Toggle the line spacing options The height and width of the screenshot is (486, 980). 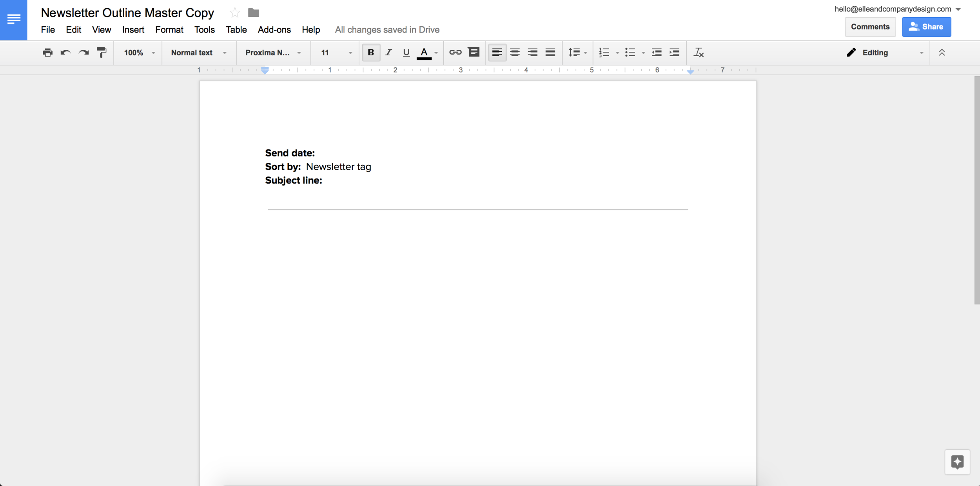click(576, 53)
